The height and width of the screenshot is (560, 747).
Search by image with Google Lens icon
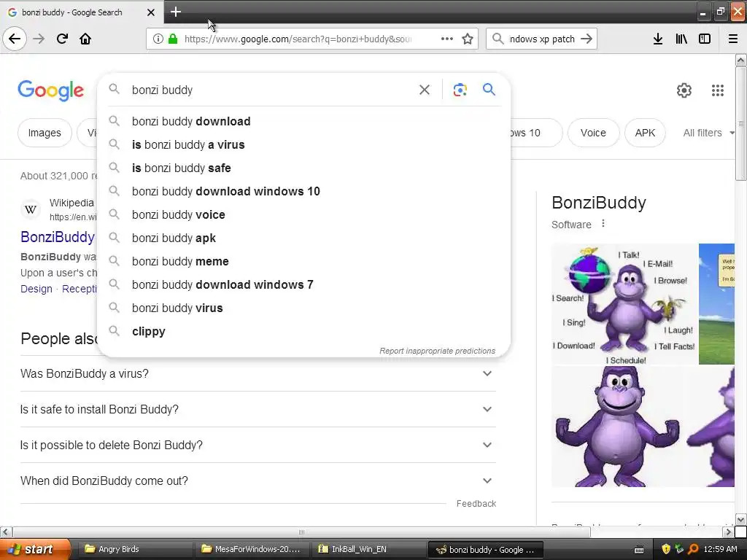coord(460,90)
